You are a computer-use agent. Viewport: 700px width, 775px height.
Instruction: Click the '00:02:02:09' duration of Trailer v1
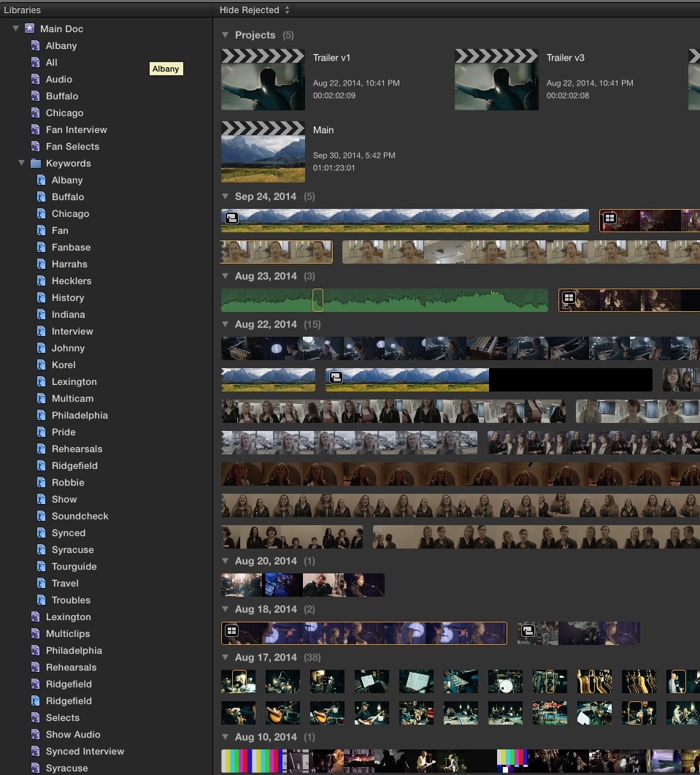coord(334,96)
